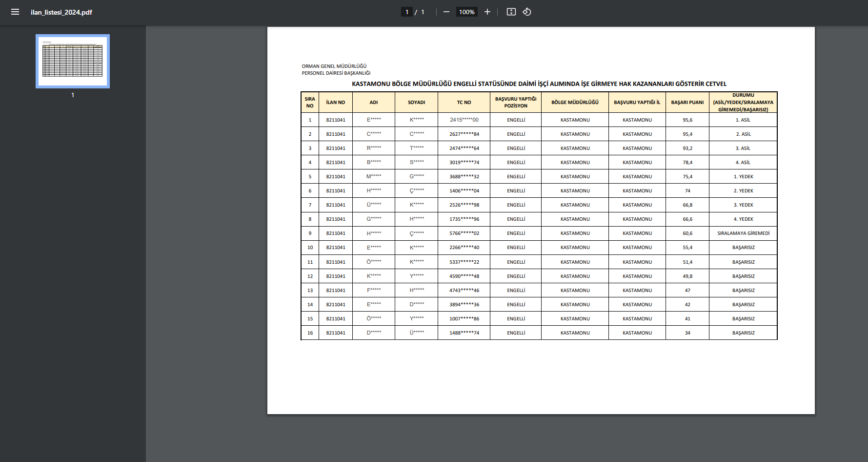Click the score 78,4
The image size is (868, 462).
(x=687, y=162)
